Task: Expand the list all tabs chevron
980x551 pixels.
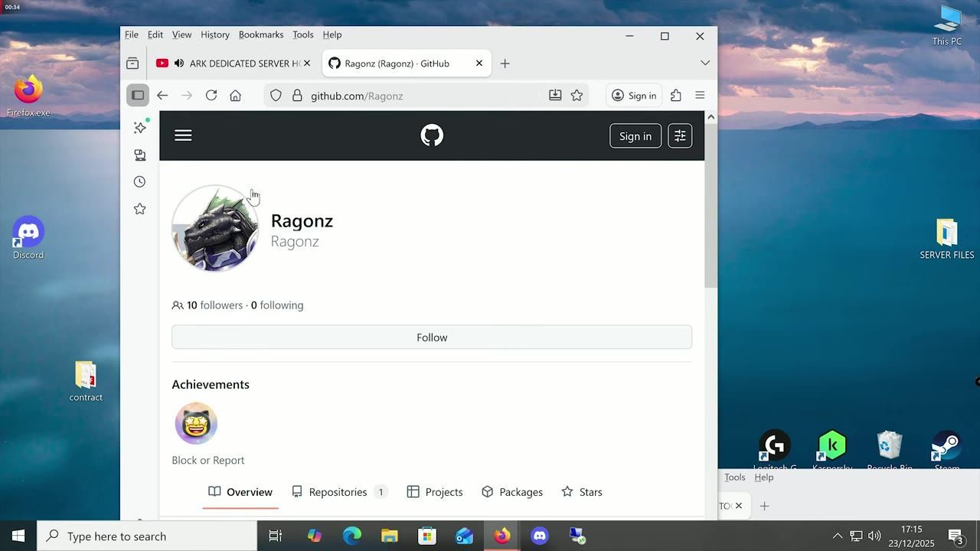Action: tap(705, 63)
